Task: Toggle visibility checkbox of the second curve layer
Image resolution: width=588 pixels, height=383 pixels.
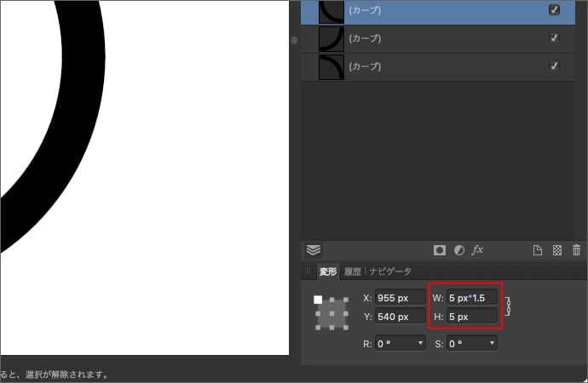Action: (x=555, y=38)
